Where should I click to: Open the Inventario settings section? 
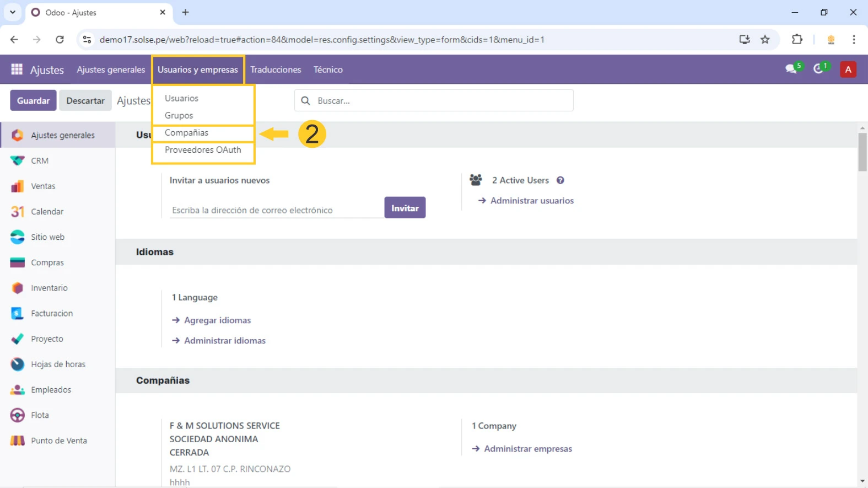[x=49, y=288]
